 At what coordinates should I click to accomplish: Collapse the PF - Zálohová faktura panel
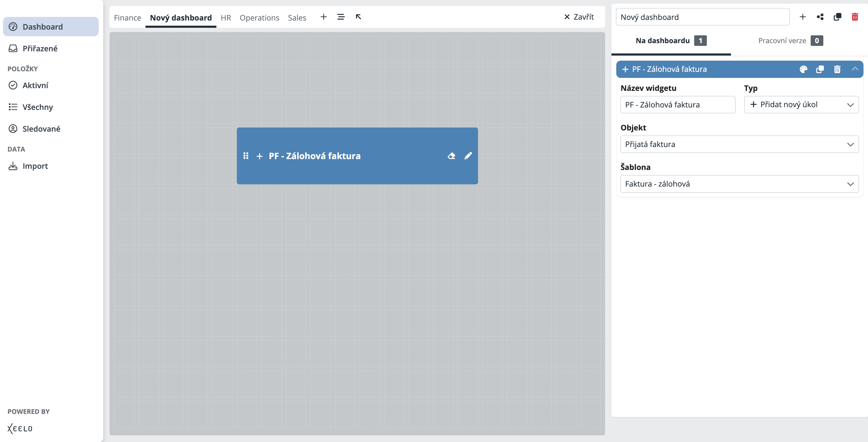pos(855,69)
